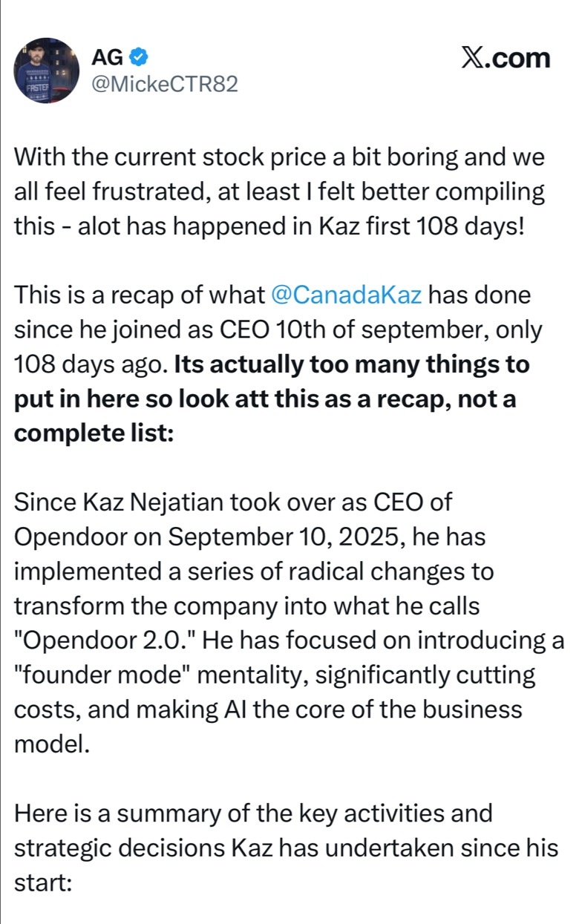Click the final word "start:"
Image resolution: width=579 pixels, height=924 pixels.
click(42, 882)
